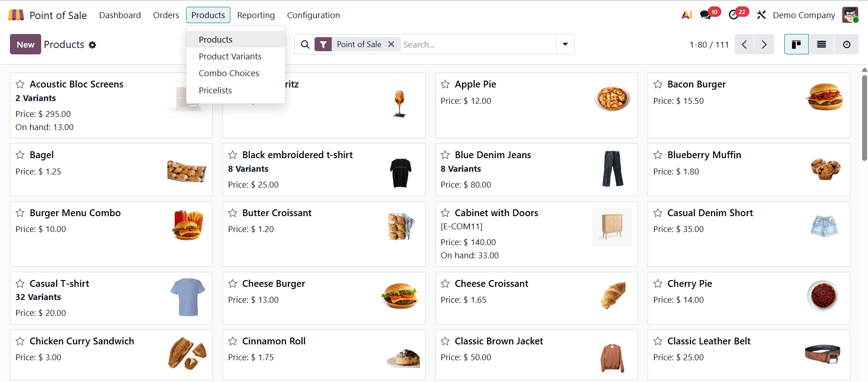This screenshot has width=868, height=382.
Task: Open the Activities clock showing 22 items
Action: coord(734,15)
